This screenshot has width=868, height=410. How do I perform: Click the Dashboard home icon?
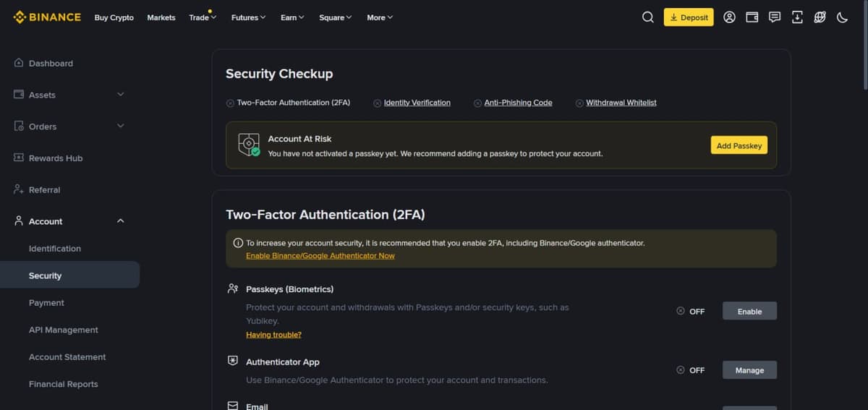click(x=19, y=63)
